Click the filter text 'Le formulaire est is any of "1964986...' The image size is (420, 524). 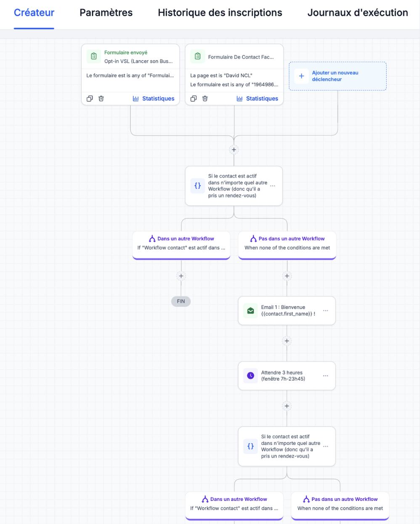coord(234,85)
